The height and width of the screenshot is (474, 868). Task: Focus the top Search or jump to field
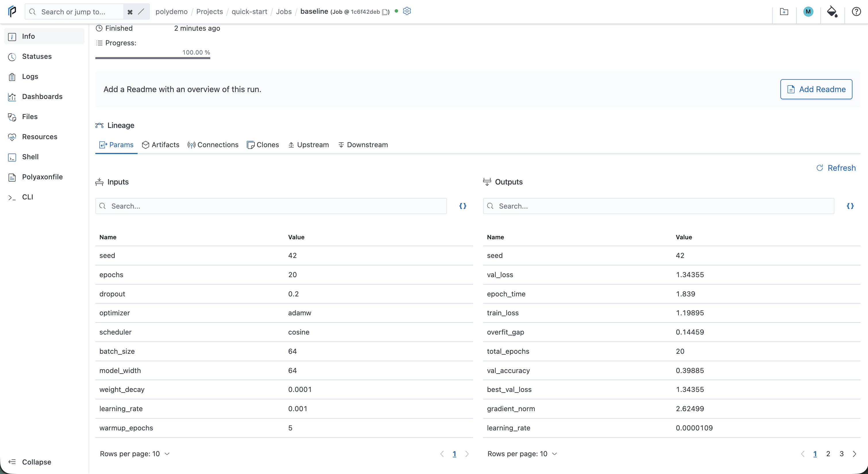pos(74,12)
